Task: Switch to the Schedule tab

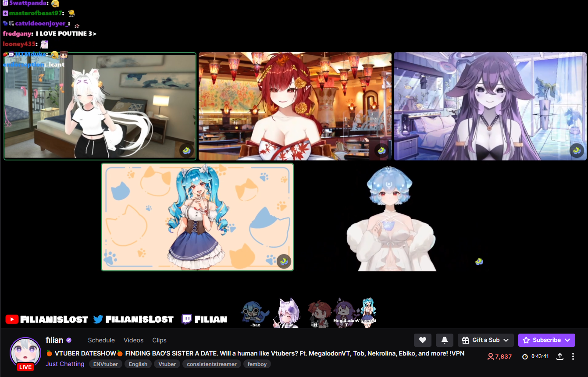Action: coord(101,340)
